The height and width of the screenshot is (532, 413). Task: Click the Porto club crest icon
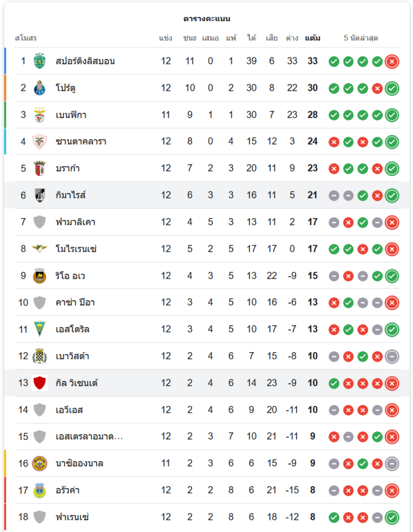pyautogui.click(x=40, y=88)
